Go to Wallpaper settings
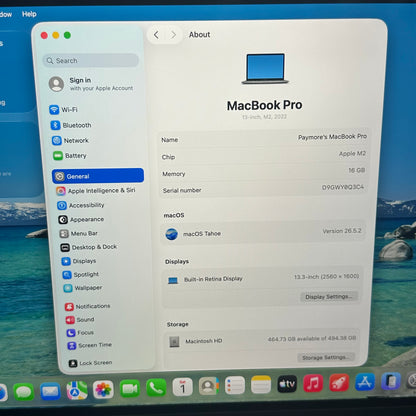This screenshot has width=416, height=416. (x=83, y=288)
